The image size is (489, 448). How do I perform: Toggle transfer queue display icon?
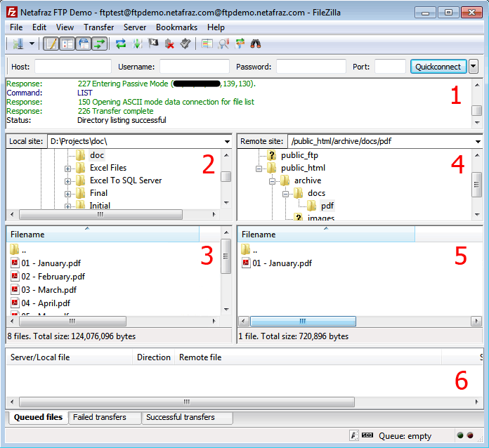point(100,44)
